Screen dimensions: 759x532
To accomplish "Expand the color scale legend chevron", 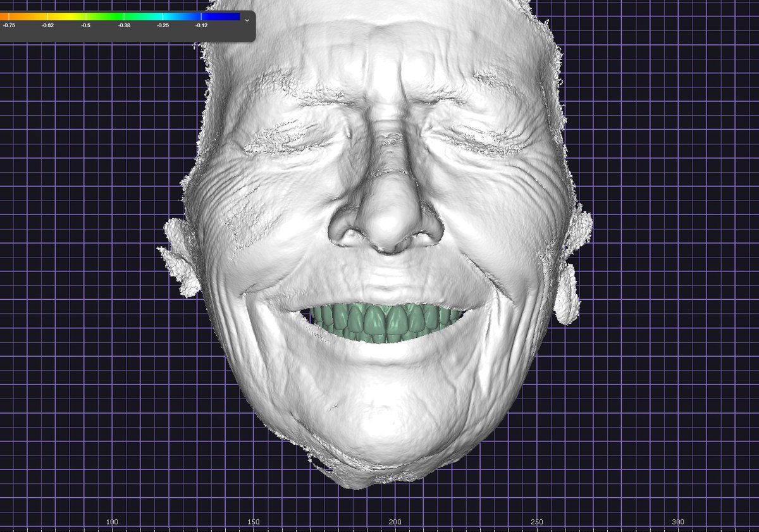I will [247, 20].
